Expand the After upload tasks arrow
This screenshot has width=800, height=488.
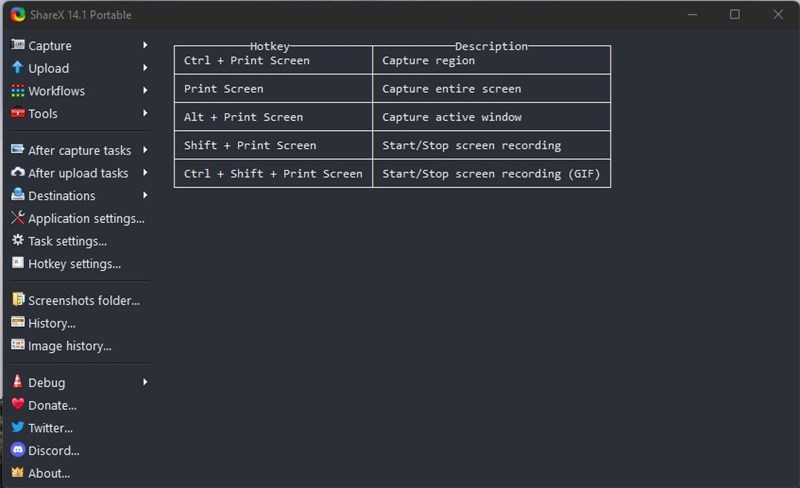tap(145, 173)
